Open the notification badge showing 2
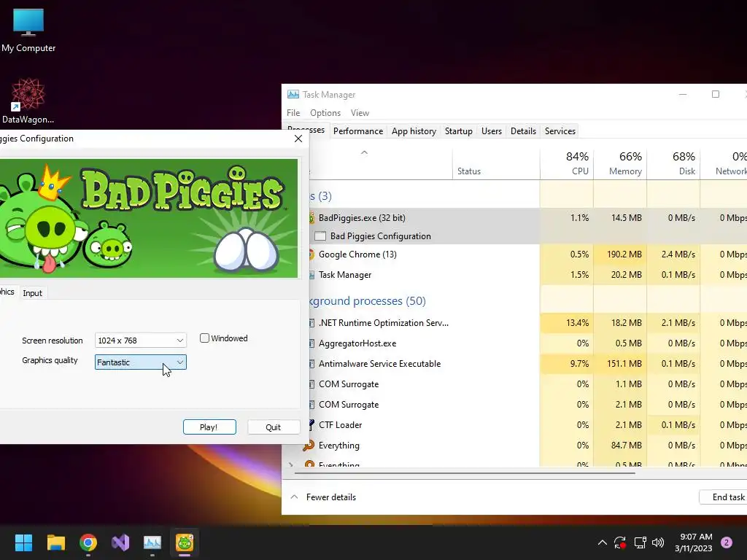The height and width of the screenshot is (560, 747). tap(727, 542)
